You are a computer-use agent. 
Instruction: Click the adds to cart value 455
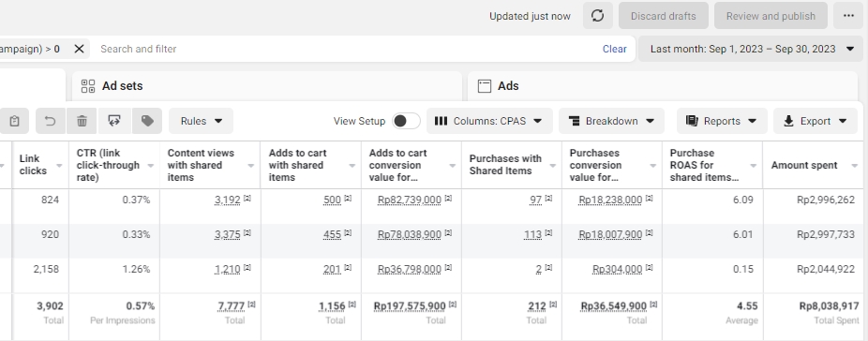[x=332, y=235]
